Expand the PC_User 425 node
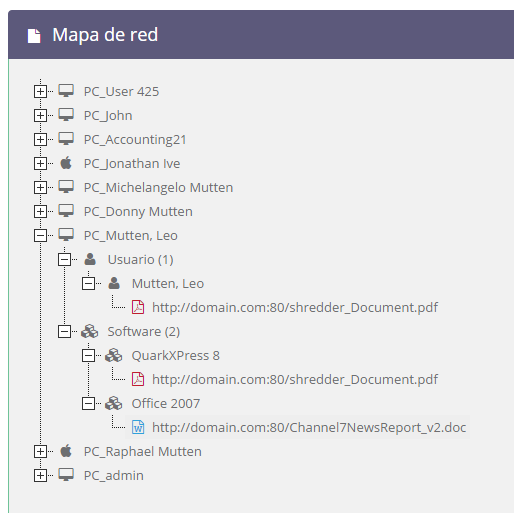 pyautogui.click(x=40, y=91)
